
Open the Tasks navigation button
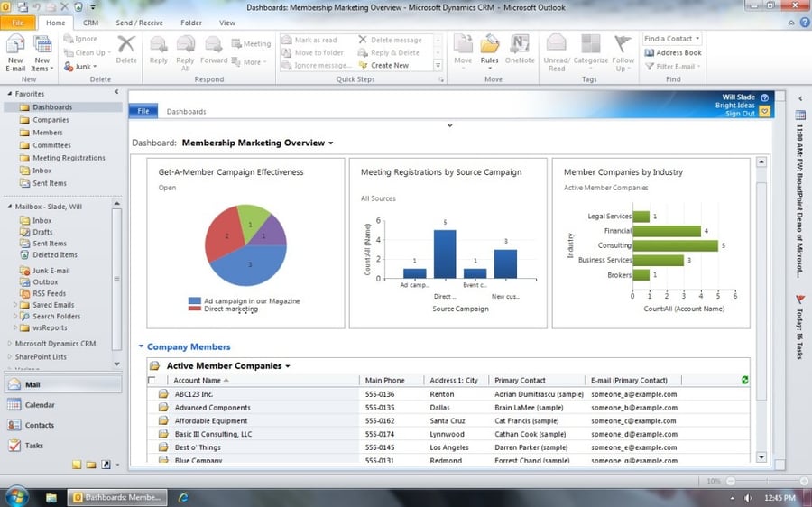[62, 445]
